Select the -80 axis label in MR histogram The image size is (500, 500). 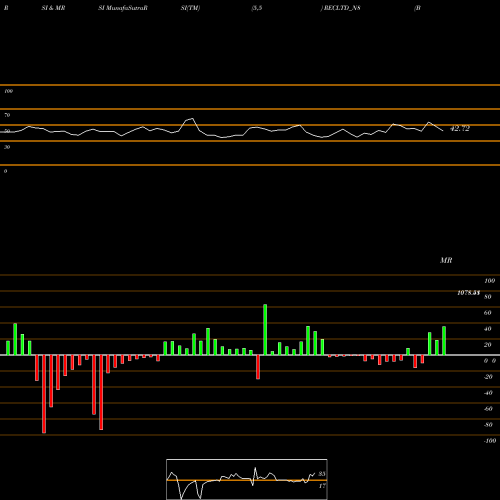point(488,425)
